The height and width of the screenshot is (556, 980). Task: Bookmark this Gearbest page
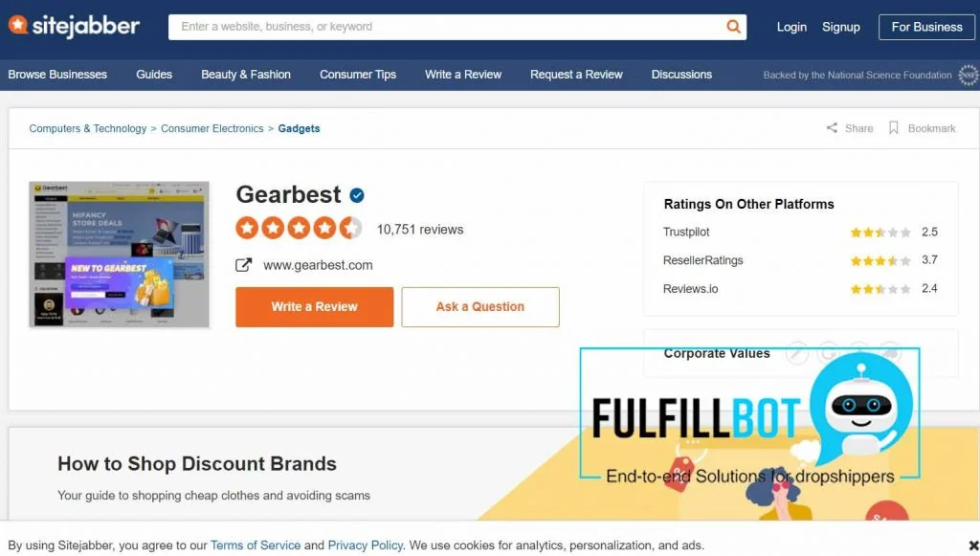click(922, 127)
